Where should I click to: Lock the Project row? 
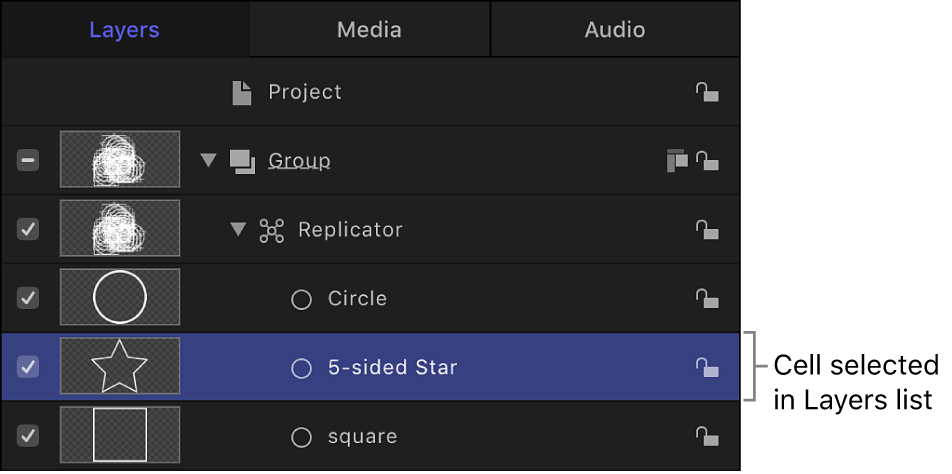point(707,93)
